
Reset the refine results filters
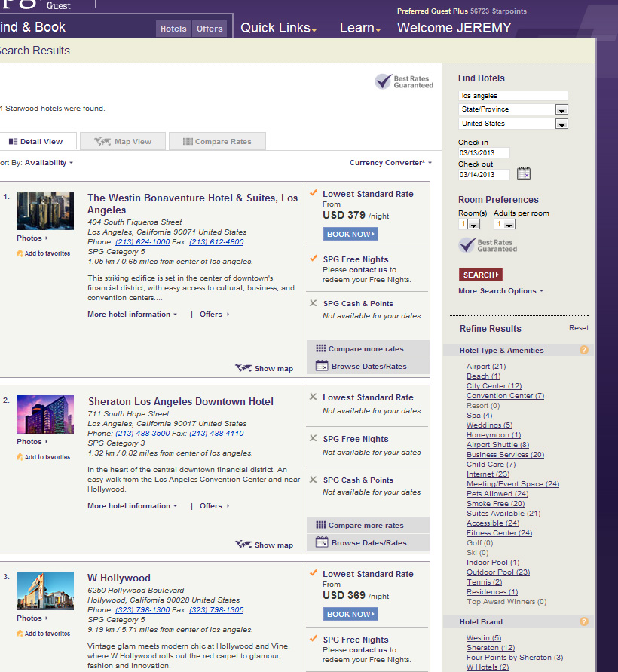tap(579, 328)
